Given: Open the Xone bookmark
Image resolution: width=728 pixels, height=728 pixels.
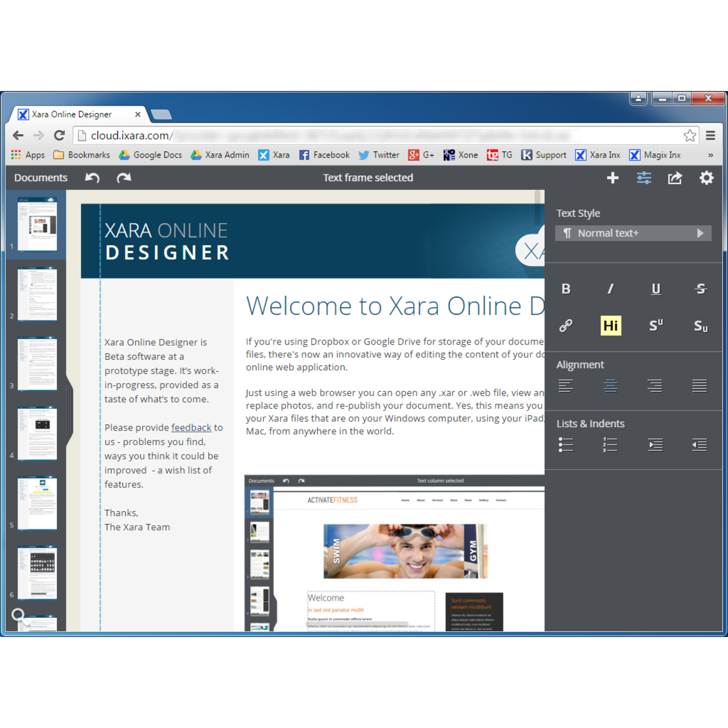Looking at the screenshot, I should pyautogui.click(x=461, y=155).
